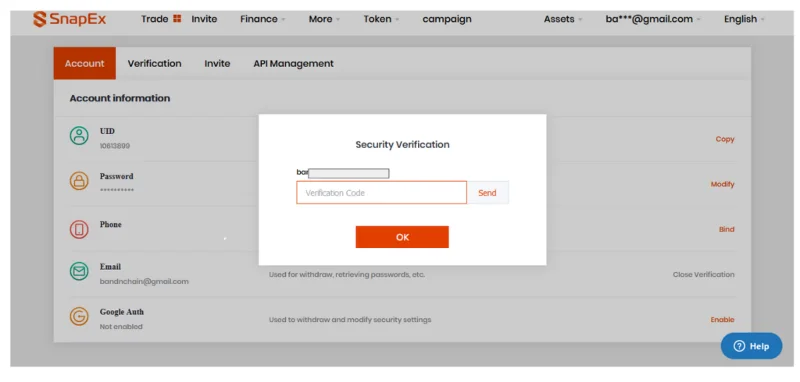The height and width of the screenshot is (382, 800).
Task: Expand the Token dropdown
Action: [381, 19]
